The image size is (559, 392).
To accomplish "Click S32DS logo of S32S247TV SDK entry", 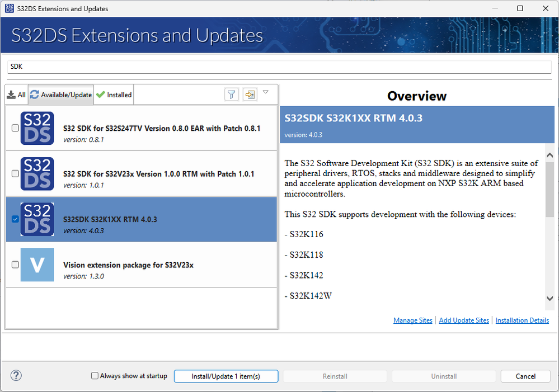I will click(x=37, y=128).
